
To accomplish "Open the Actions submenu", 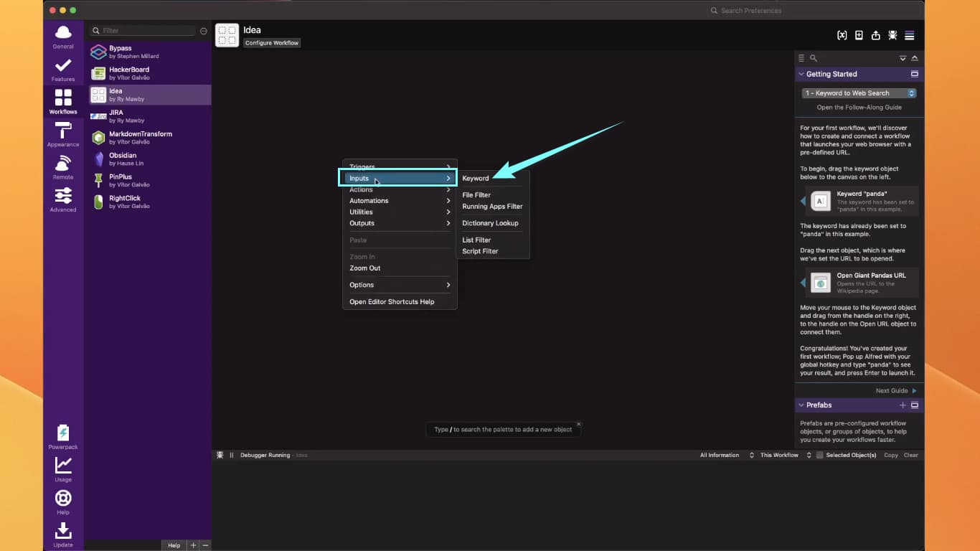I will coord(400,189).
